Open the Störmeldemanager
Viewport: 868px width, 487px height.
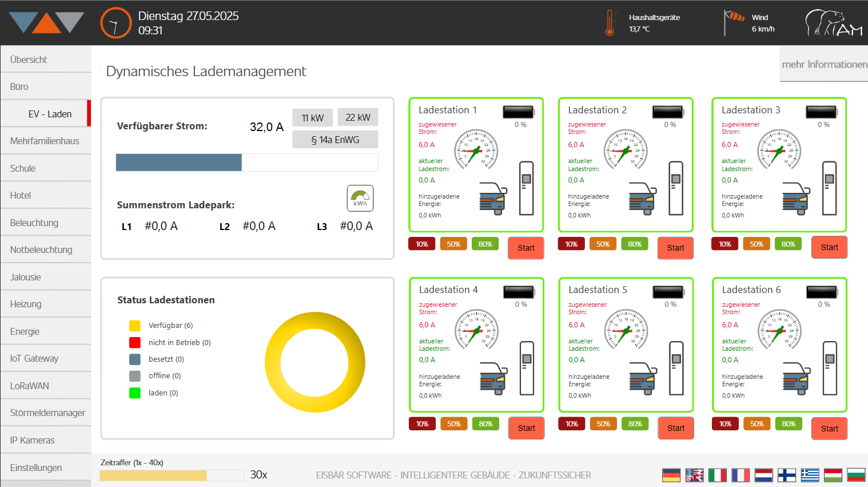click(46, 413)
